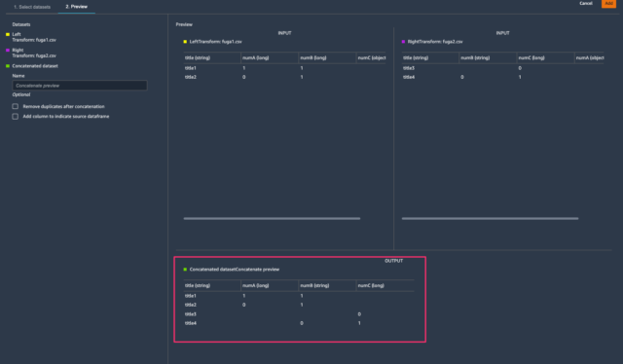
Task: Click 'numA (object' header in RightTransform table
Action: (589, 58)
